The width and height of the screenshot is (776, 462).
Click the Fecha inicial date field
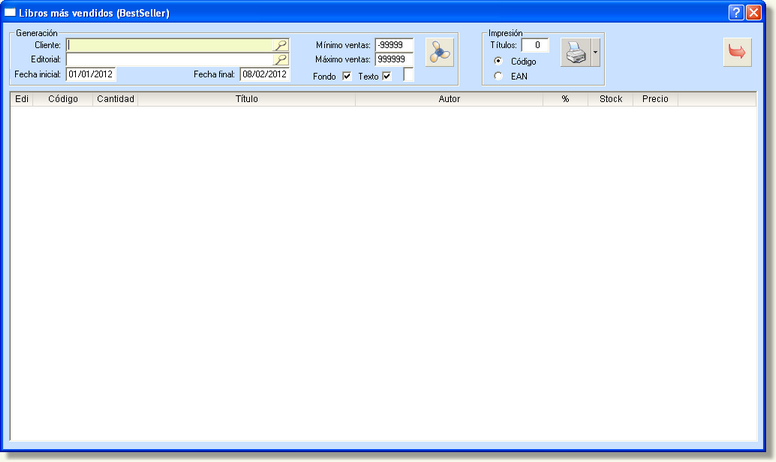[x=91, y=74]
